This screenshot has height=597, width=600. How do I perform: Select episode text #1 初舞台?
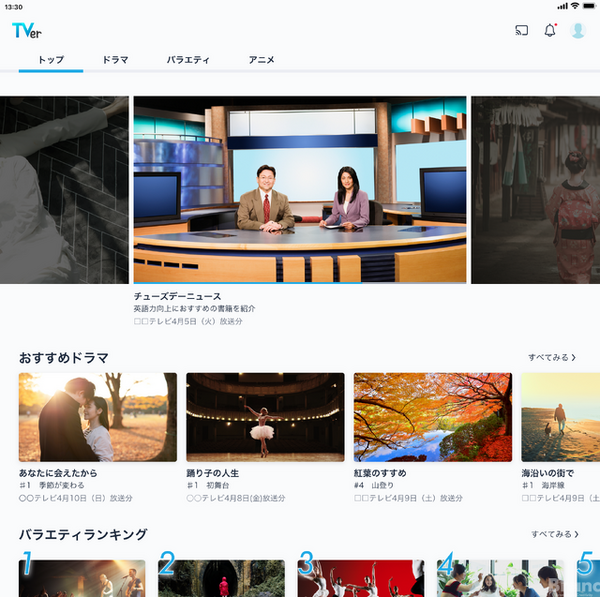tap(208, 485)
